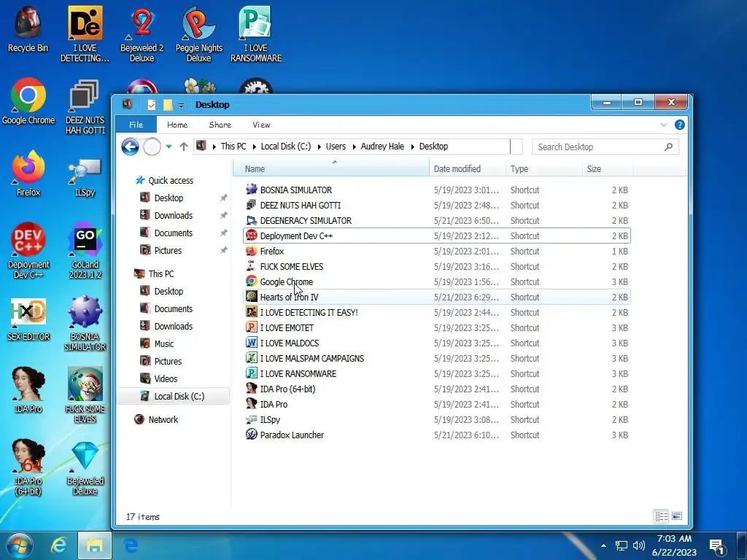
Task: Go up one folder level arrow
Action: click(x=184, y=147)
